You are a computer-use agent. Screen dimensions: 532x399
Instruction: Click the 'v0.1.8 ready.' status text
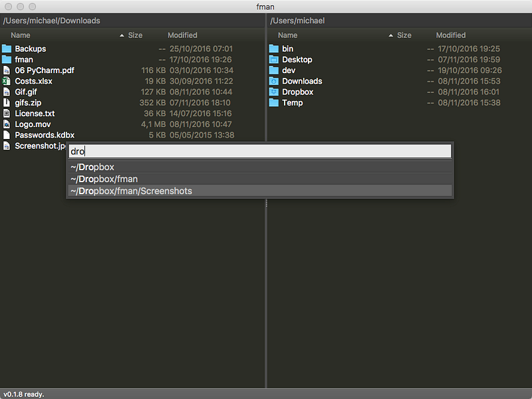click(x=24, y=394)
